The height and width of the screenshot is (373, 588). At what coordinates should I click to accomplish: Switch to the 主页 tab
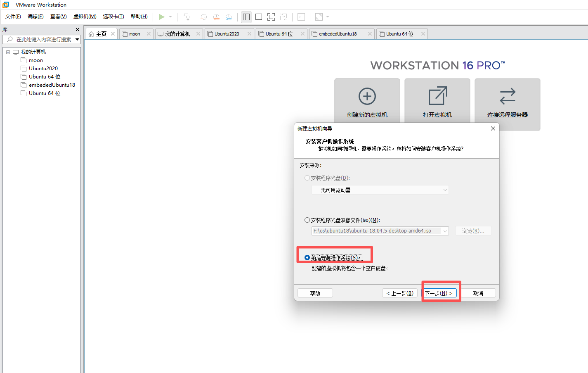[101, 34]
